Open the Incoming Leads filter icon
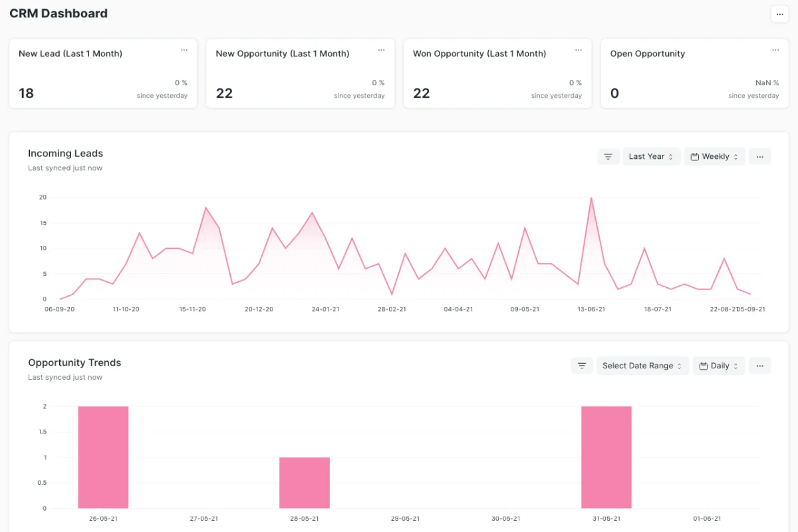Image resolution: width=798 pixels, height=532 pixels. point(608,156)
